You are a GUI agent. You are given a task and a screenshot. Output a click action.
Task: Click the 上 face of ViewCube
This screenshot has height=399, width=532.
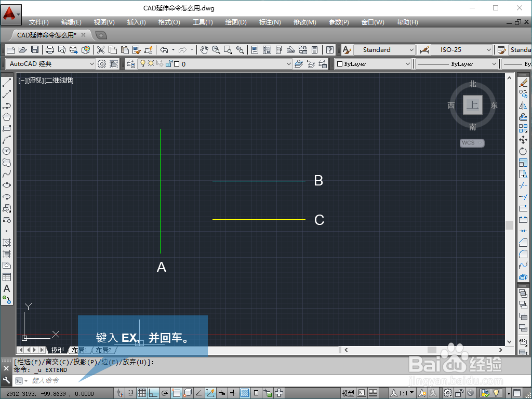click(473, 105)
